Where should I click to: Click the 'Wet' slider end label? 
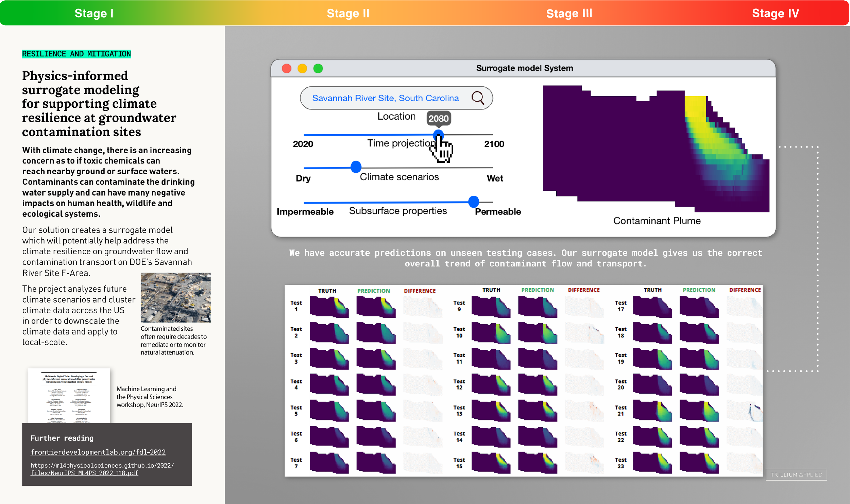(495, 178)
